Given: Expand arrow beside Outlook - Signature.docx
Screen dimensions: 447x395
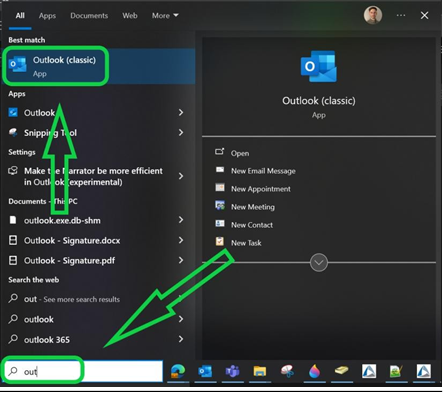Looking at the screenshot, I should 181,240.
